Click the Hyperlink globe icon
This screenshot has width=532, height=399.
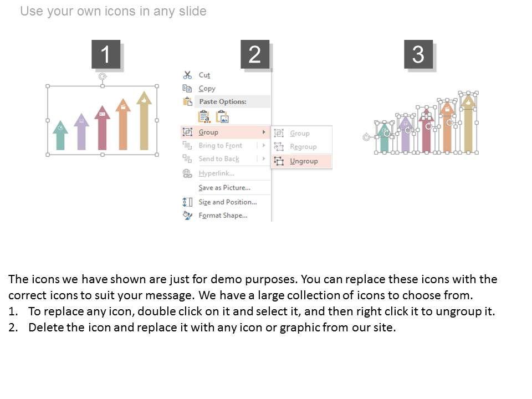click(187, 173)
